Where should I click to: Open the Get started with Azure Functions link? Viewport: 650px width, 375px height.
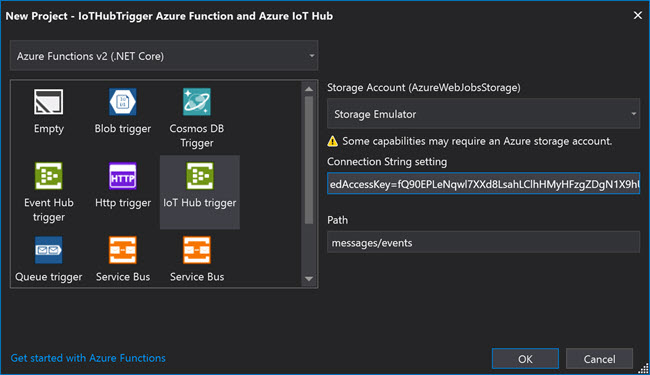pos(88,358)
